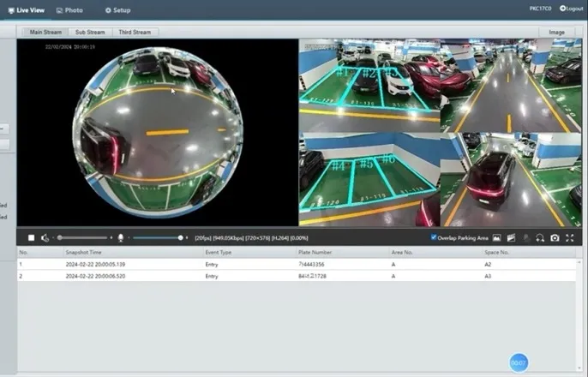Switch to the Photo tab
The width and height of the screenshot is (588, 377).
coord(69,10)
